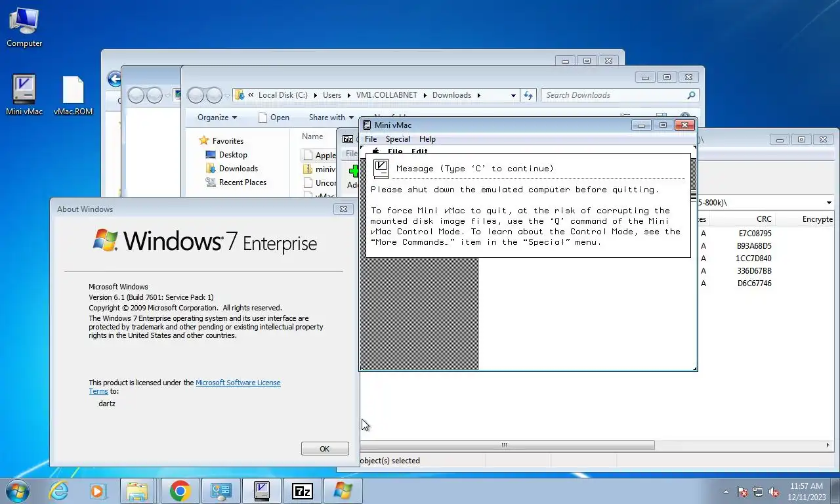840x504 pixels.
Task: Click the 7-Zip Add green plus button
Action: (x=354, y=172)
